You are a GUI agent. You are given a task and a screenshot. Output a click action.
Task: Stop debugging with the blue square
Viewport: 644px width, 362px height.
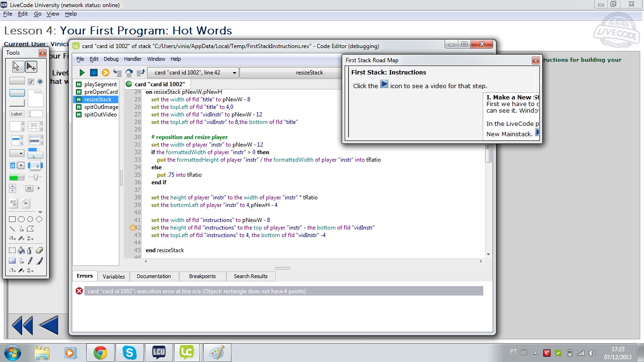(94, 73)
